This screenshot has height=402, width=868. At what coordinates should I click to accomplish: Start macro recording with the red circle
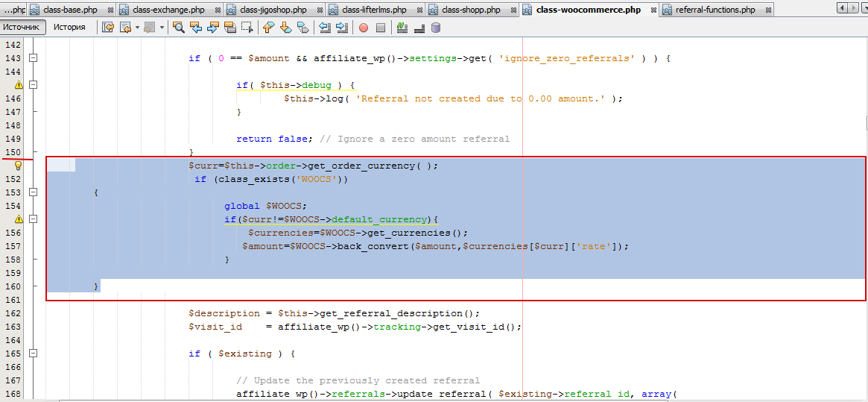coord(363,27)
